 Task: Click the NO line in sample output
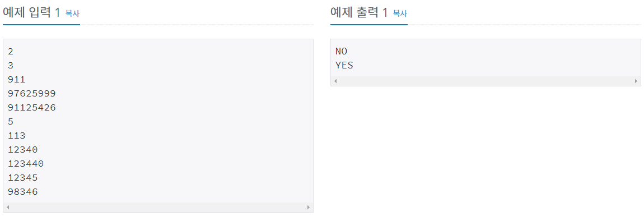pyautogui.click(x=341, y=52)
